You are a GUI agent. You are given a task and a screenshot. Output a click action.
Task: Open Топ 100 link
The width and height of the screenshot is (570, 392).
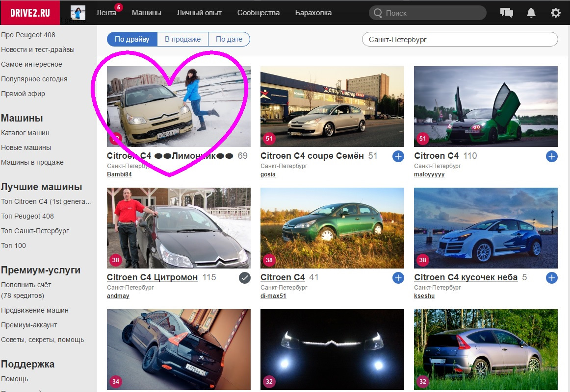(x=13, y=245)
